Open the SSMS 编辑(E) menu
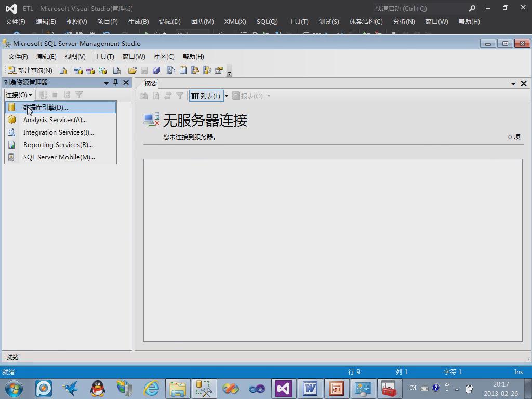532x399 pixels. (46, 57)
